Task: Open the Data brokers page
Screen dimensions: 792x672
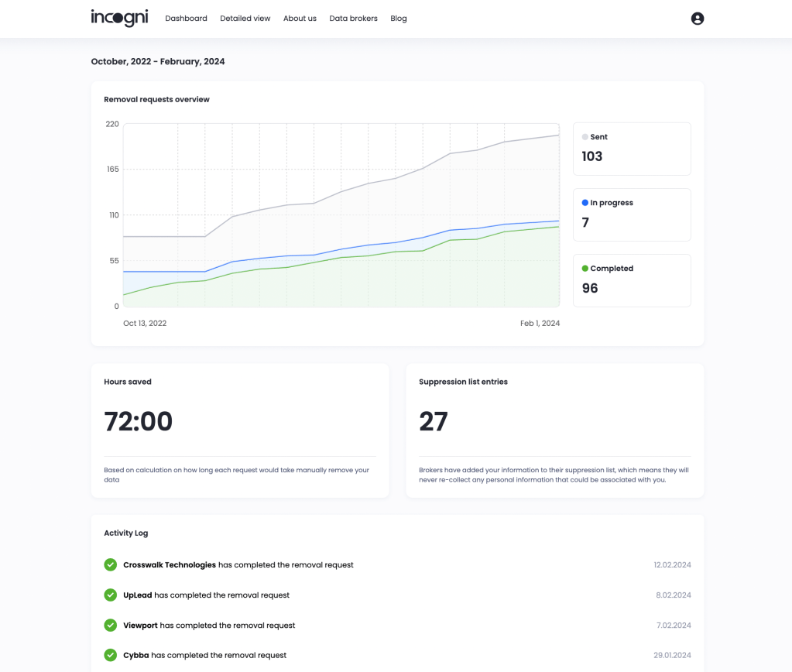Action: 353,19
